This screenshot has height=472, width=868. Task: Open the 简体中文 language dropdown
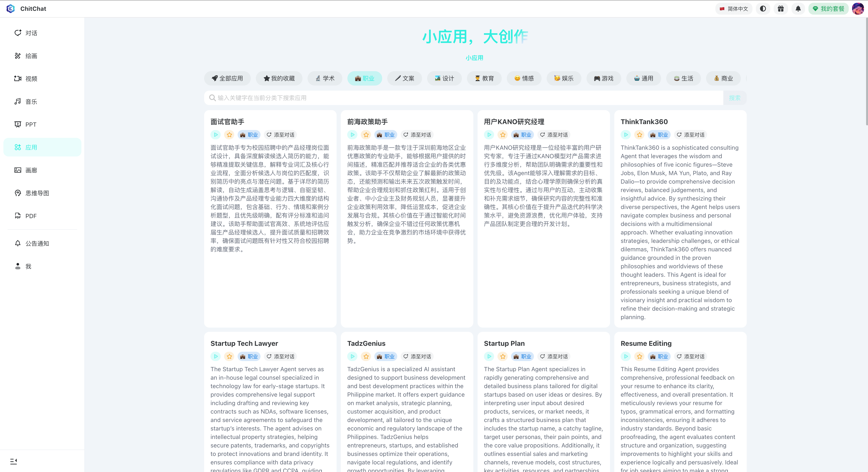pos(734,9)
